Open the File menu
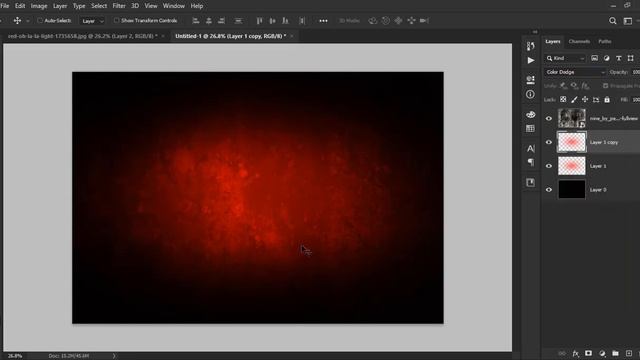 tap(4, 6)
